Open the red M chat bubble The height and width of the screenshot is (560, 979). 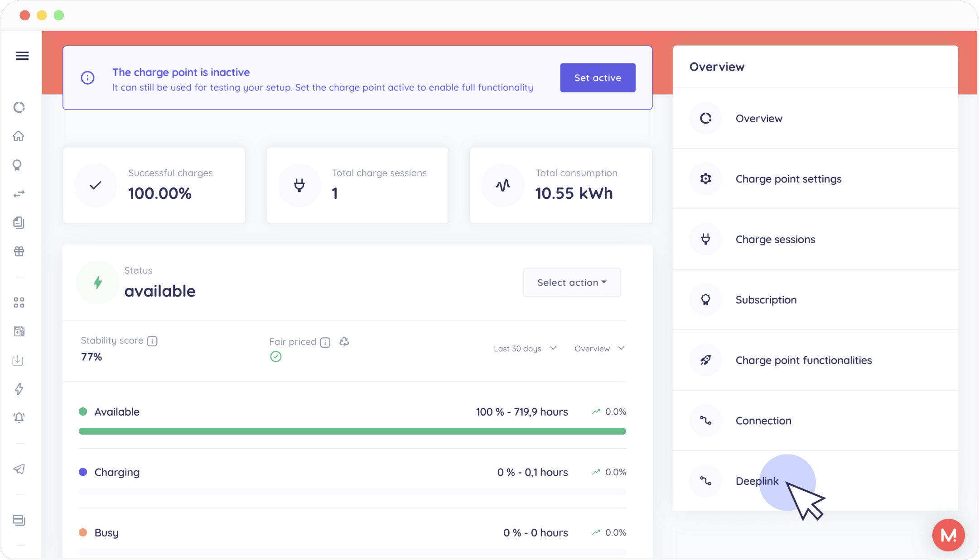pos(948,535)
